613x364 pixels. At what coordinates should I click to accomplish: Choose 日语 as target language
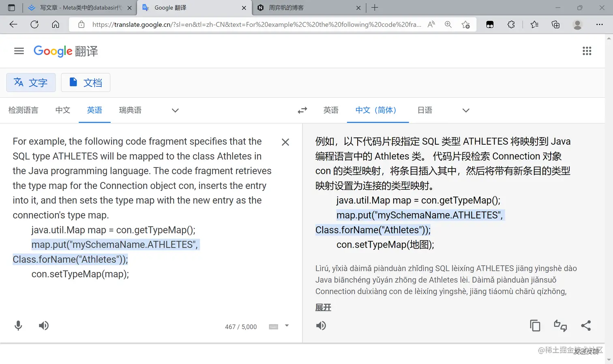click(425, 110)
